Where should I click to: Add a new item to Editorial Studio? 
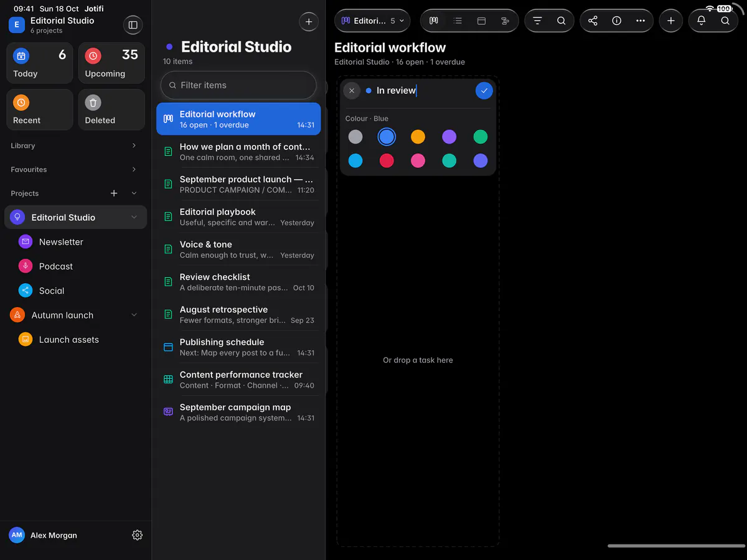pos(309,22)
